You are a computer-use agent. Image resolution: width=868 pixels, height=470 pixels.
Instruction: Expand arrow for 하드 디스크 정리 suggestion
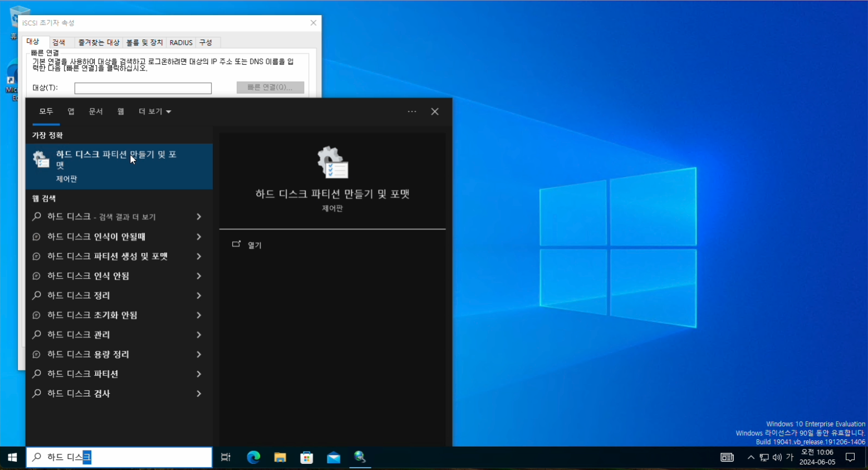(x=199, y=296)
